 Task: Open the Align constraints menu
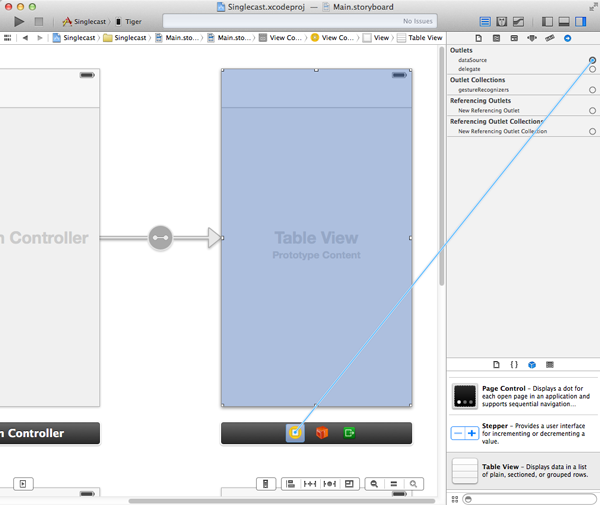291,484
